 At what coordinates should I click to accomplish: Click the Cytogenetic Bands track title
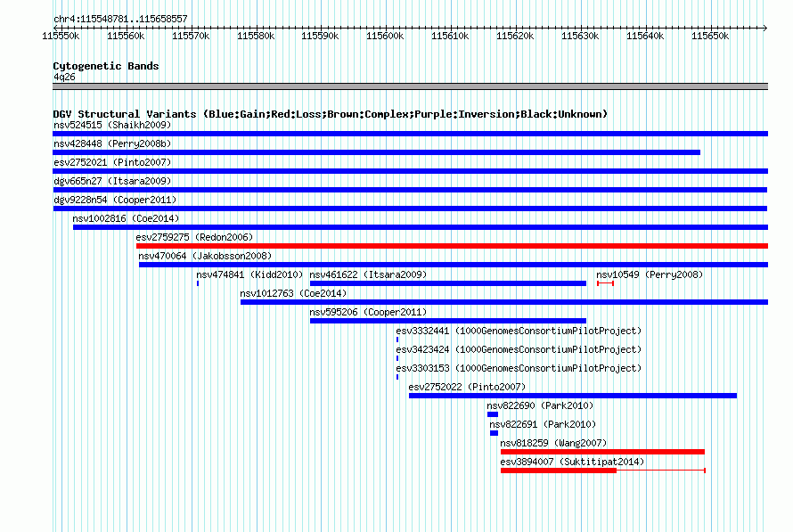pyautogui.click(x=106, y=66)
